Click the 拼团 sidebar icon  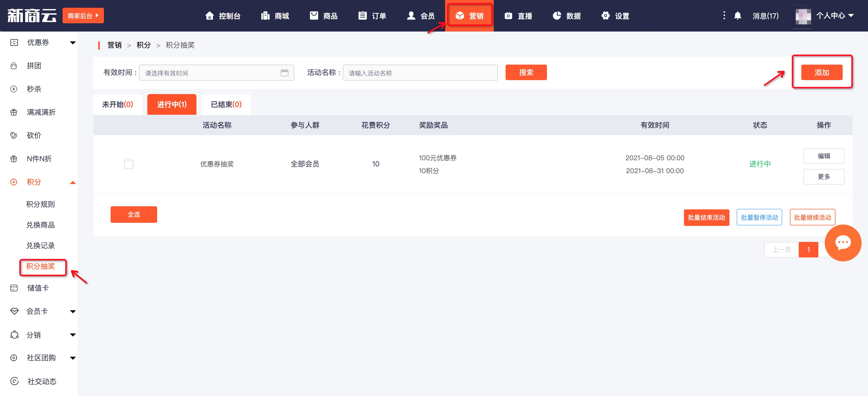(14, 66)
